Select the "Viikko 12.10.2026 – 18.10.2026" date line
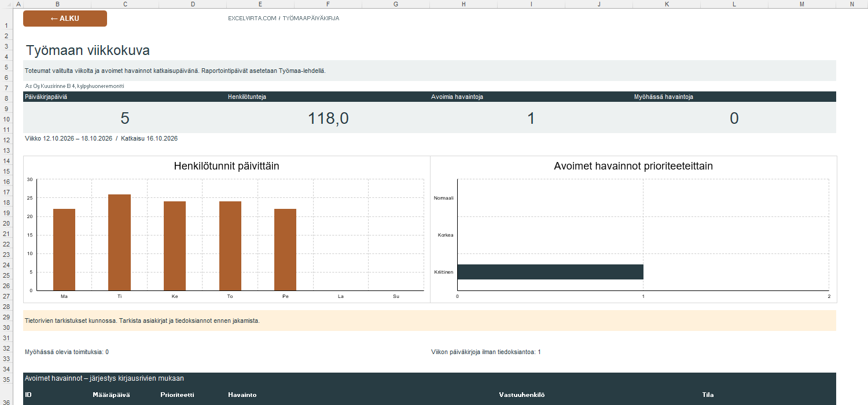Screen dimensions: 868x405 coord(101,139)
